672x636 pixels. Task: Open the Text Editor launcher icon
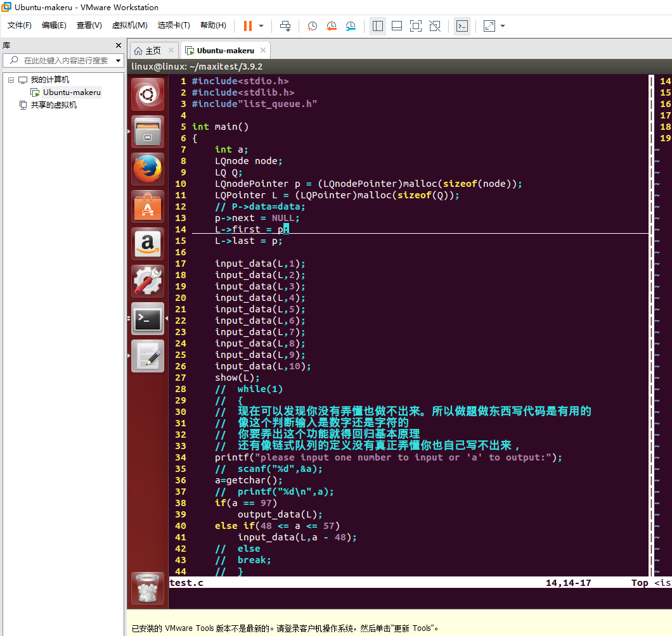tap(148, 357)
